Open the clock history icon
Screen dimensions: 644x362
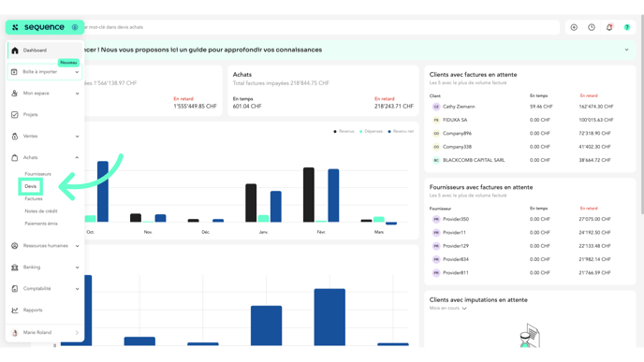coord(592,27)
